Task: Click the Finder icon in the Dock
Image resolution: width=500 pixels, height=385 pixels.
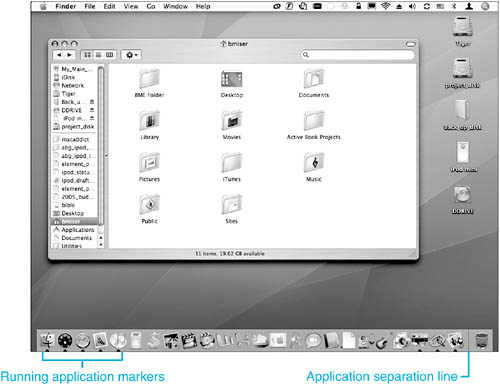Action: 47,340
